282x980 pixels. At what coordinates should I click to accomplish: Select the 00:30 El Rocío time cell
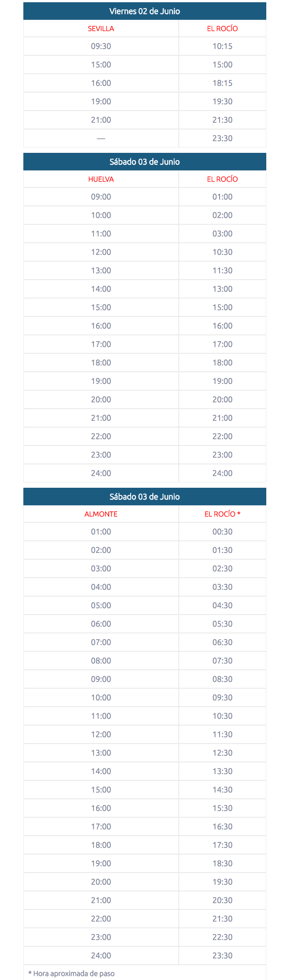(x=222, y=532)
